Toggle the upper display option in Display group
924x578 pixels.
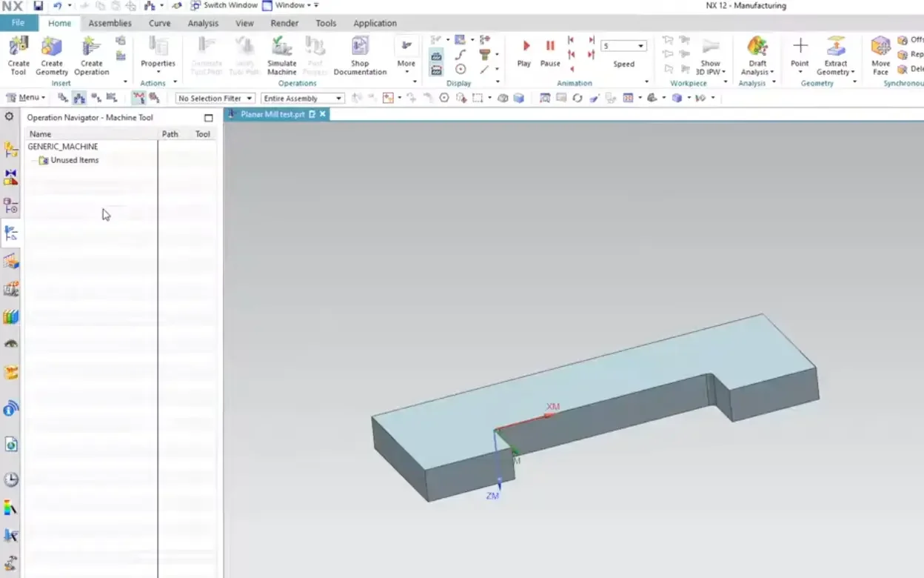(x=437, y=56)
